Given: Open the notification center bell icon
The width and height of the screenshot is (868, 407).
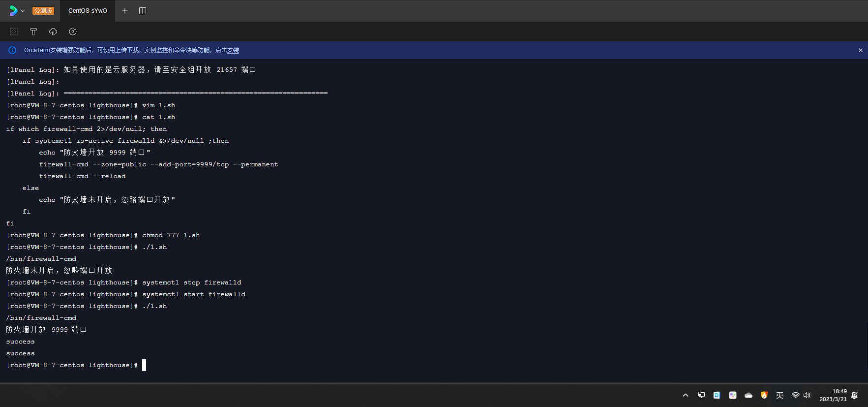Looking at the screenshot, I should click(x=855, y=395).
